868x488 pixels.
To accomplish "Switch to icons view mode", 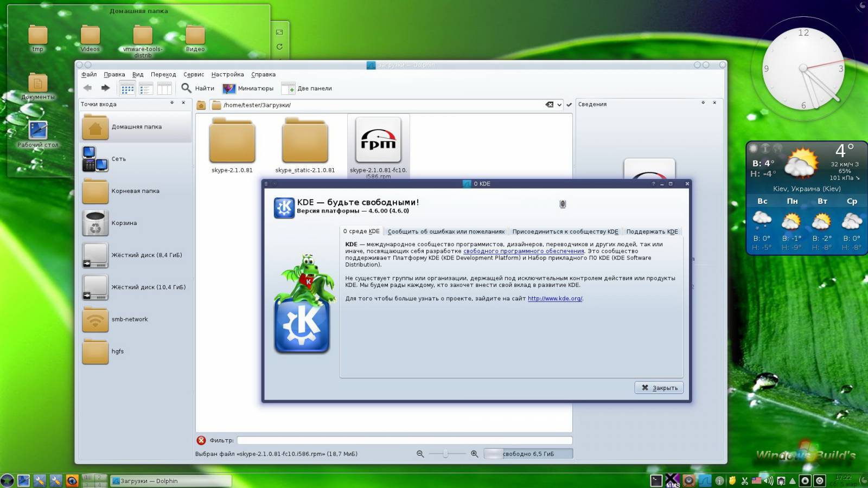I will tap(127, 88).
